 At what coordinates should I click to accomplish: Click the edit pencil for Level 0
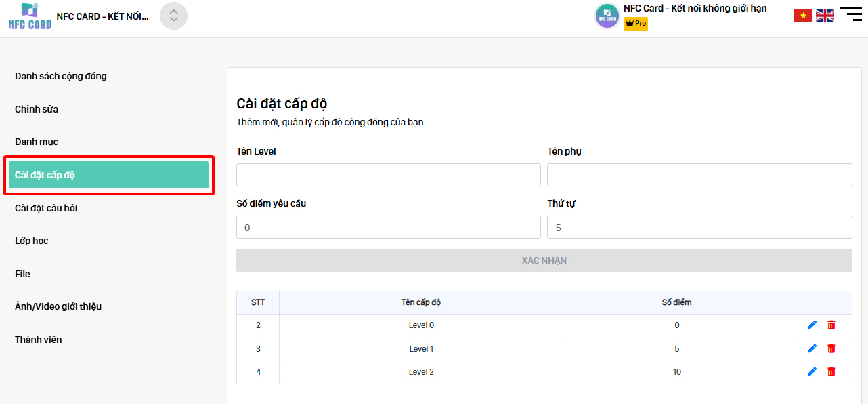click(812, 325)
